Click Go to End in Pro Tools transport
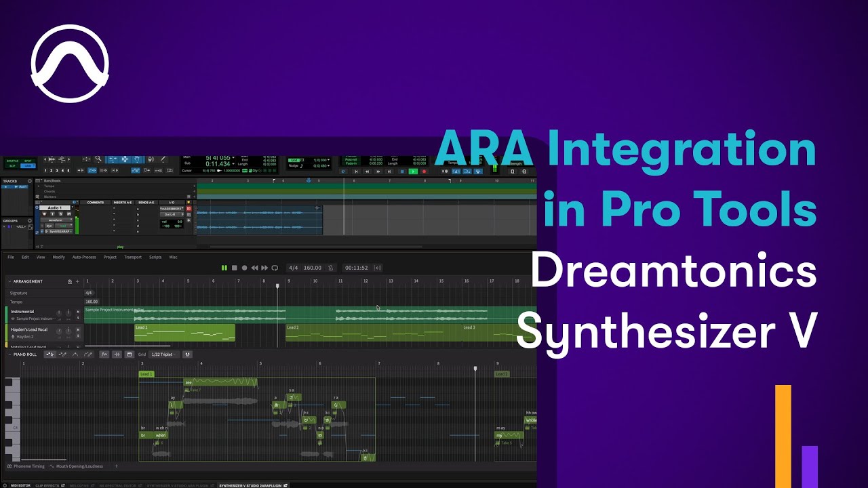 click(x=389, y=171)
